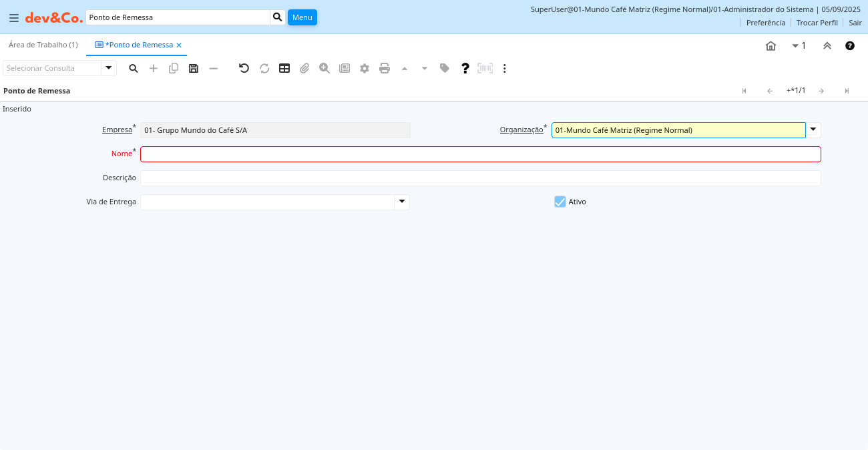
Task: Open the Find record magnifier icon
Action: (134, 68)
